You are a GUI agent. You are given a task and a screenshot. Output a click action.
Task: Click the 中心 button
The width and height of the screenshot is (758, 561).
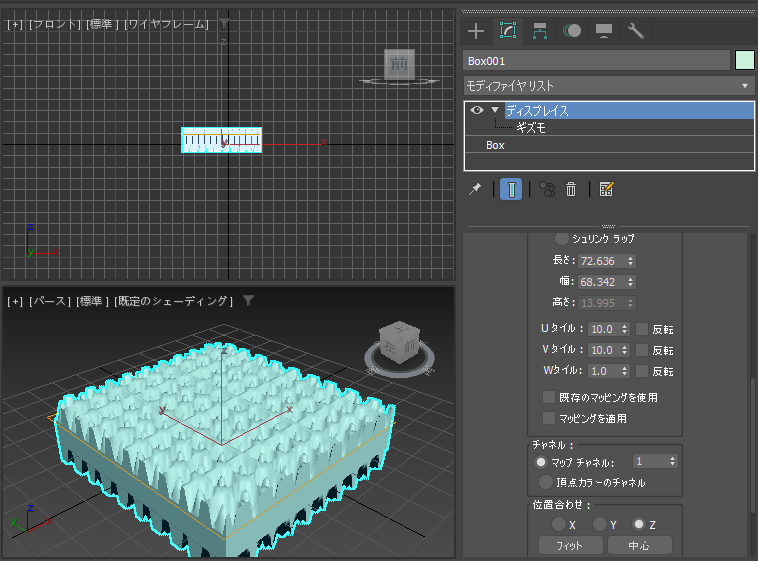pyautogui.click(x=640, y=546)
